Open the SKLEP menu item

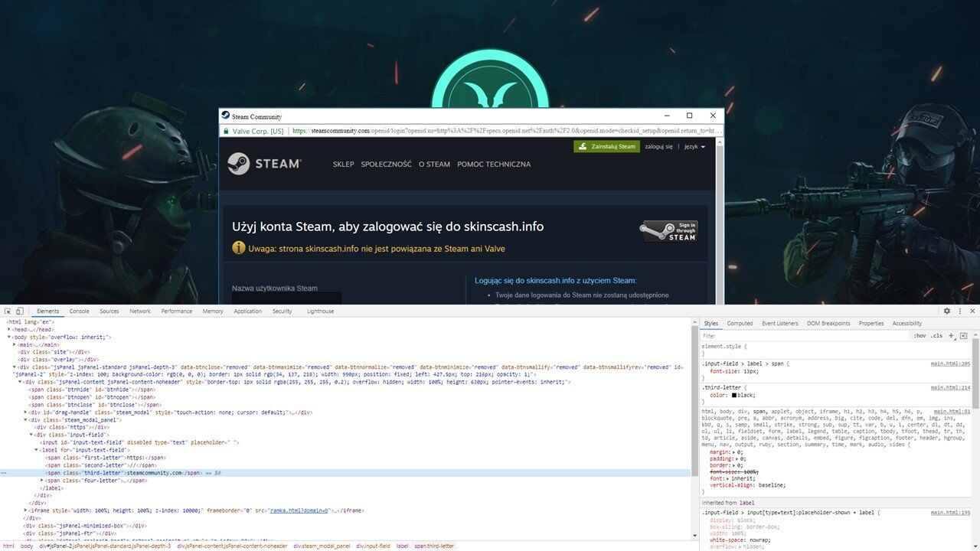pos(343,164)
